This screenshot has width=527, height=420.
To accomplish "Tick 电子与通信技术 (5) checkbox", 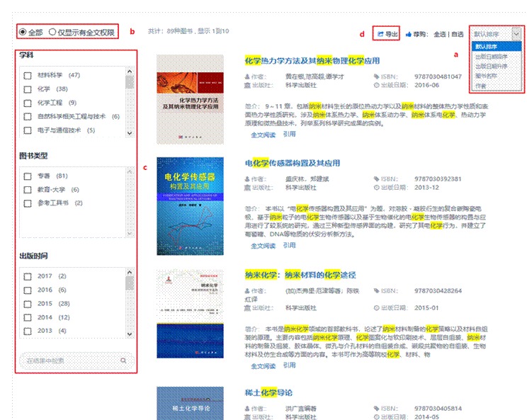I will click(28, 130).
